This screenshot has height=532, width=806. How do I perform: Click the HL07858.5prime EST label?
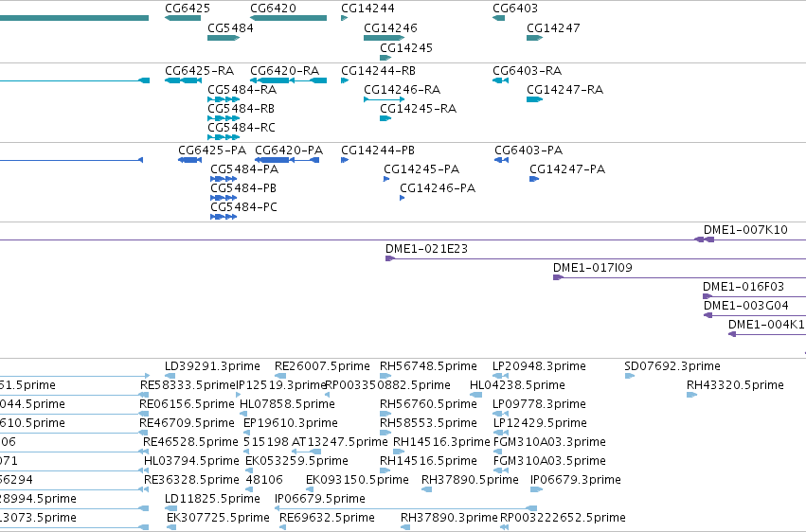287,404
